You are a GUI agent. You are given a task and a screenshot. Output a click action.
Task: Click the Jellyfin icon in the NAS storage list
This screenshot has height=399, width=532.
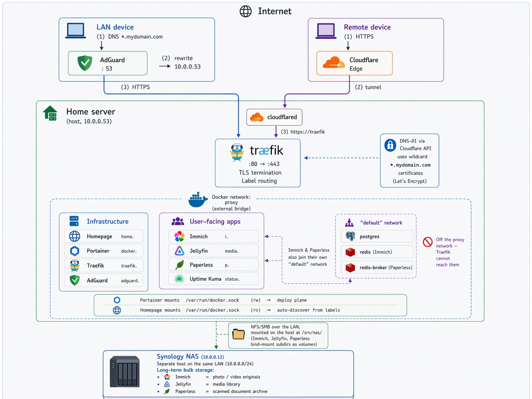(x=167, y=384)
